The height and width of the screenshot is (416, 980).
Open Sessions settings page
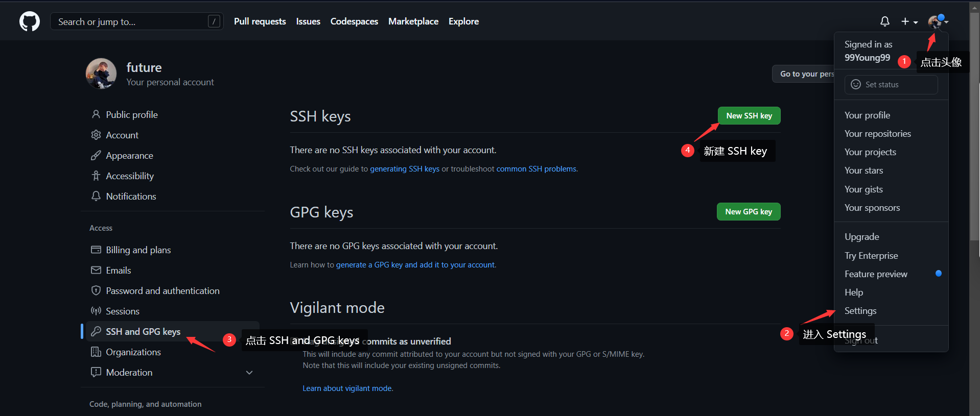click(123, 311)
